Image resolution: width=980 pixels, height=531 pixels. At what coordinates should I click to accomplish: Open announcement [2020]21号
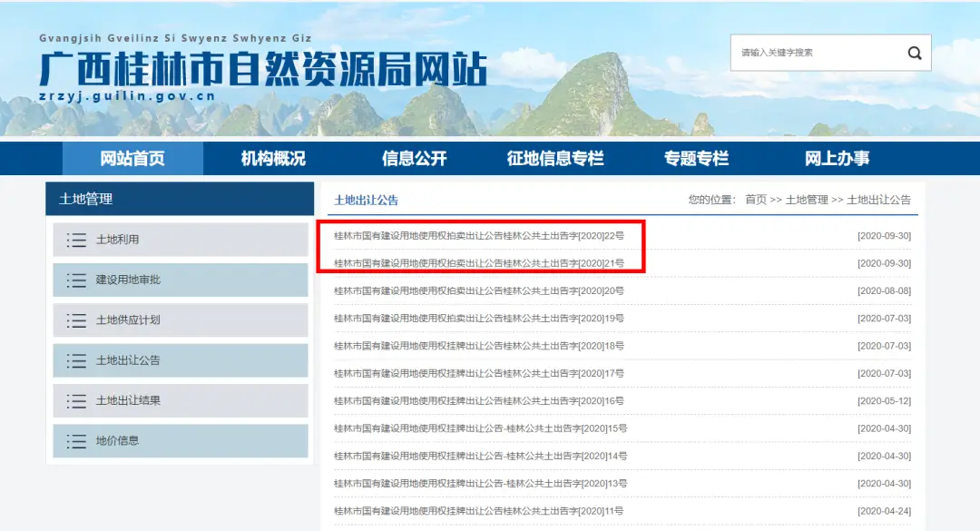[x=479, y=263]
